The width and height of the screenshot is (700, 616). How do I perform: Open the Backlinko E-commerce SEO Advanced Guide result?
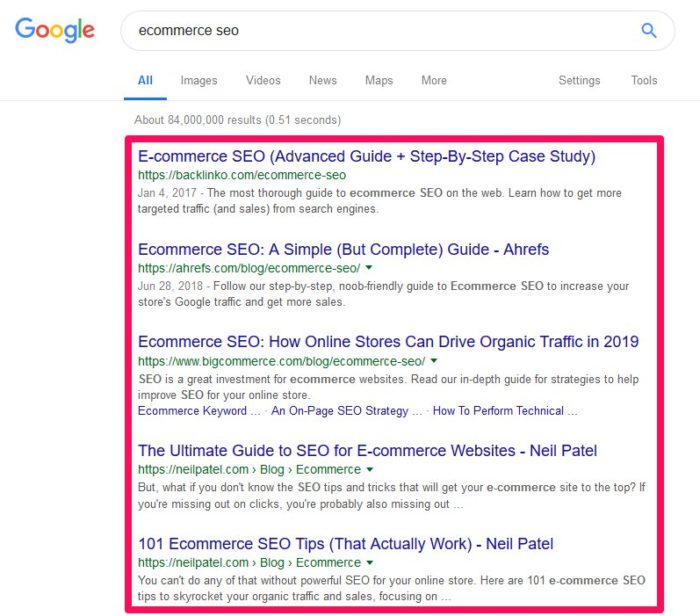tap(367, 156)
